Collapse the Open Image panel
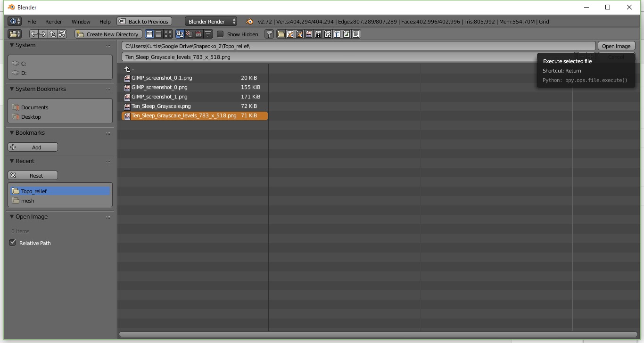This screenshot has height=343, width=644. [x=12, y=217]
